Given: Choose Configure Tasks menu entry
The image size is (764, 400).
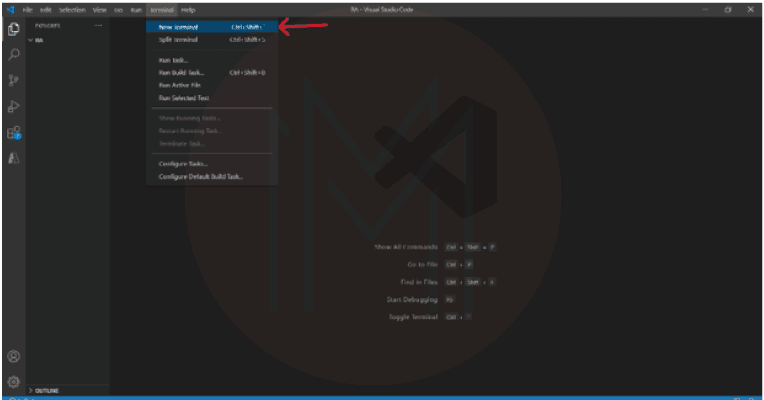Looking at the screenshot, I should (x=183, y=163).
